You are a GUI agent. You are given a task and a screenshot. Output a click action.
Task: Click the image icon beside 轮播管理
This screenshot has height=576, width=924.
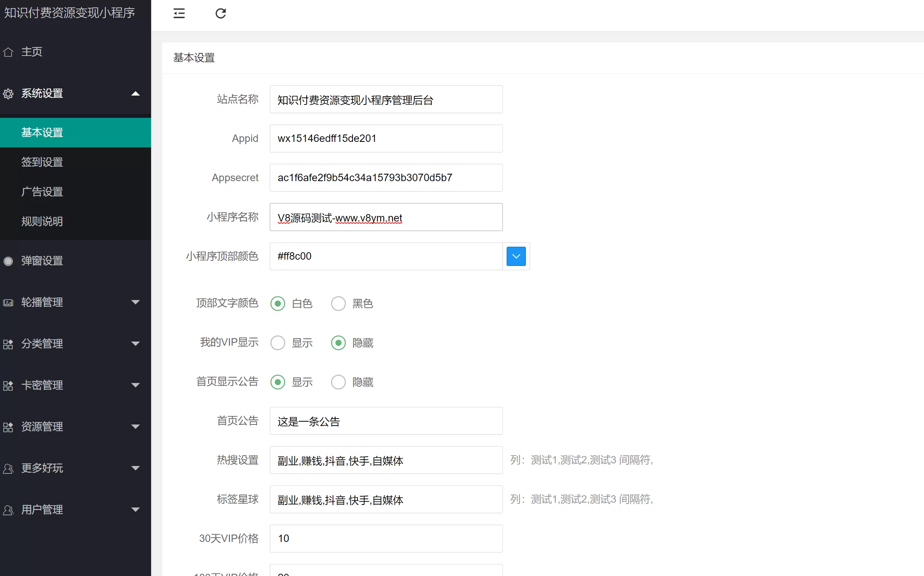9,303
